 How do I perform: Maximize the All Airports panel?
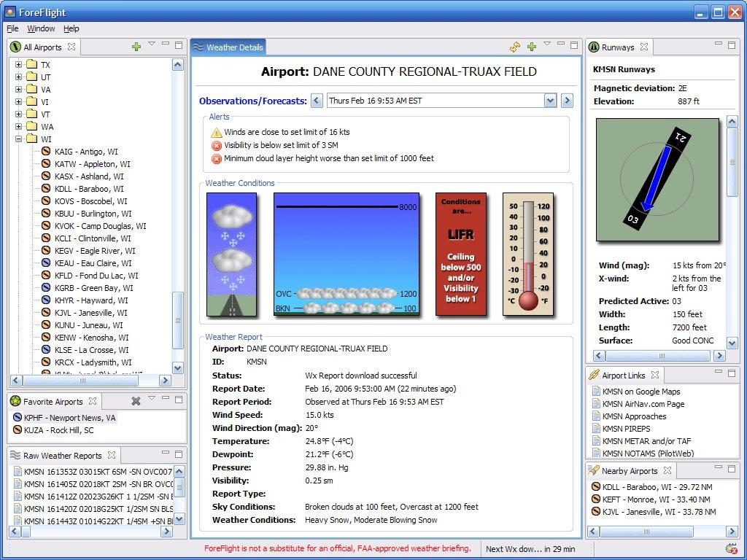(x=179, y=45)
